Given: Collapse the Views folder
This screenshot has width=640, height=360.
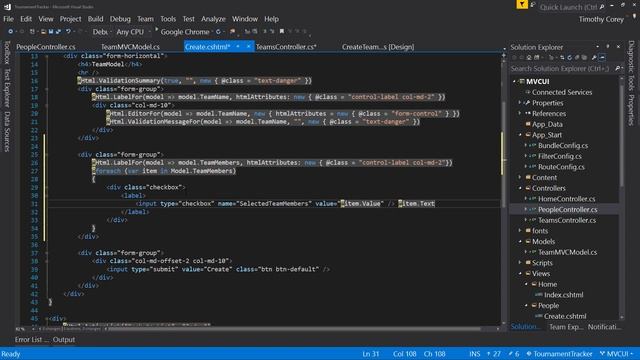Looking at the screenshot, I should click(x=520, y=273).
